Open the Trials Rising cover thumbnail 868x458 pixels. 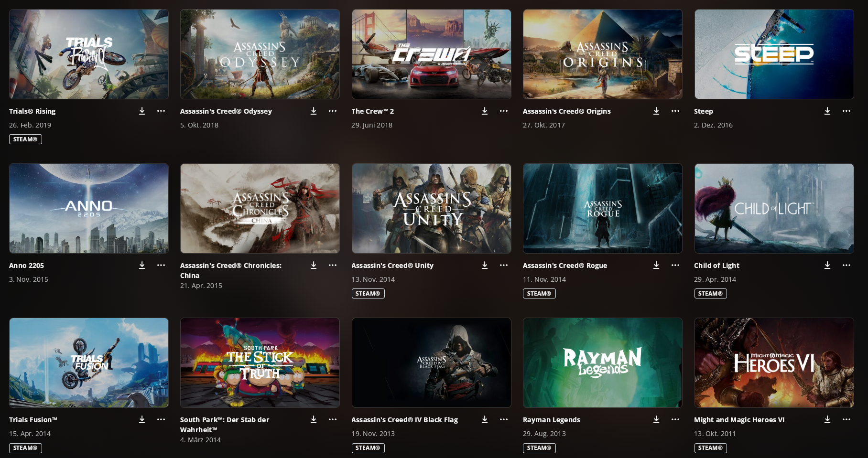[89, 54]
